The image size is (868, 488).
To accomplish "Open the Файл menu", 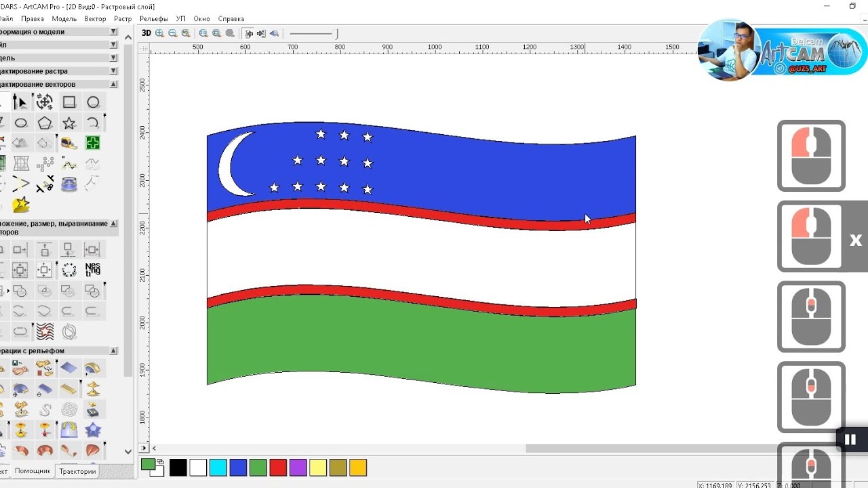I will [x=6, y=19].
